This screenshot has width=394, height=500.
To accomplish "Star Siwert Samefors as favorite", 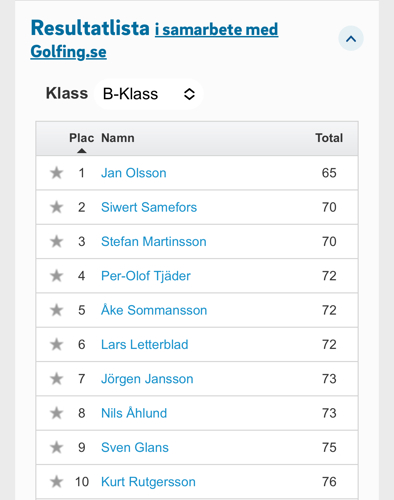I will point(56,207).
